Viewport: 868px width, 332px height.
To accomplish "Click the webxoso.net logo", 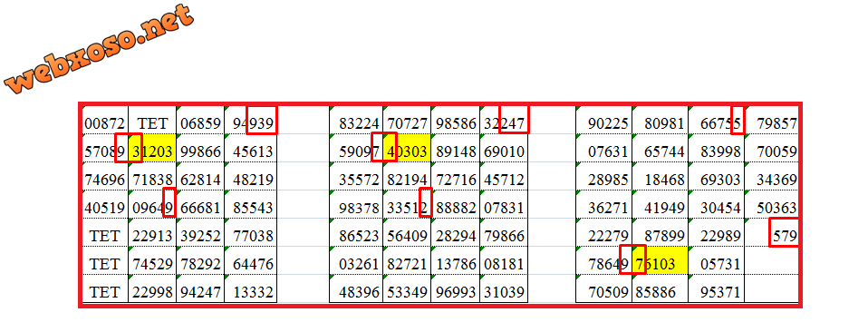I will (x=100, y=49).
